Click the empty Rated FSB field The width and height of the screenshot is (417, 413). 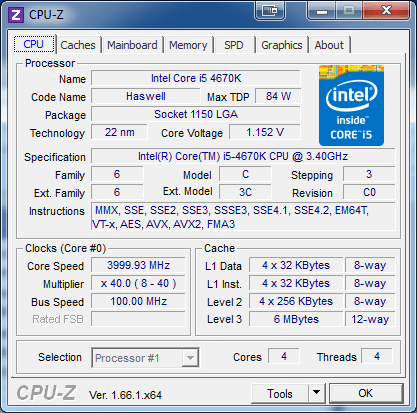138,319
